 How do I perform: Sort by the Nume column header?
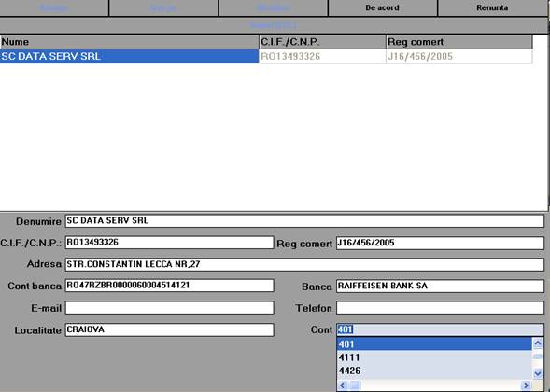click(130, 42)
